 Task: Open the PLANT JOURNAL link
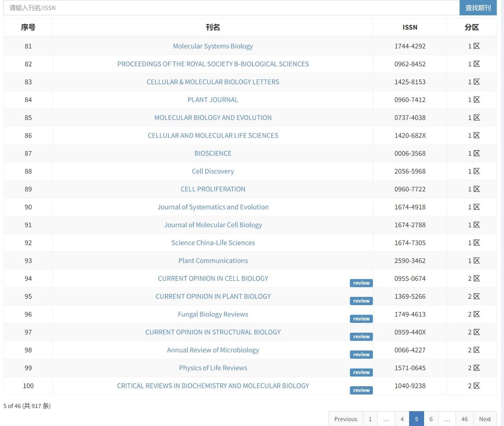(213, 100)
